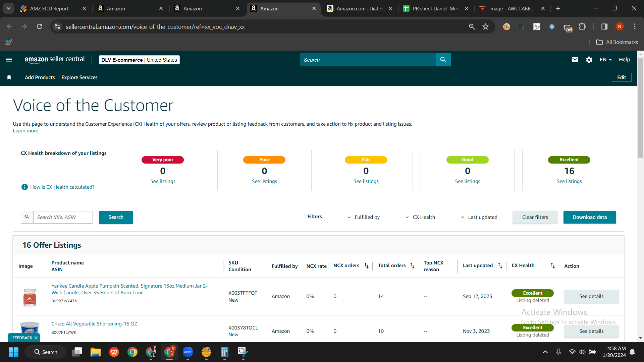This screenshot has height=362, width=644.
Task: Click See details for Crisco Shortening listing
Action: tap(591, 331)
